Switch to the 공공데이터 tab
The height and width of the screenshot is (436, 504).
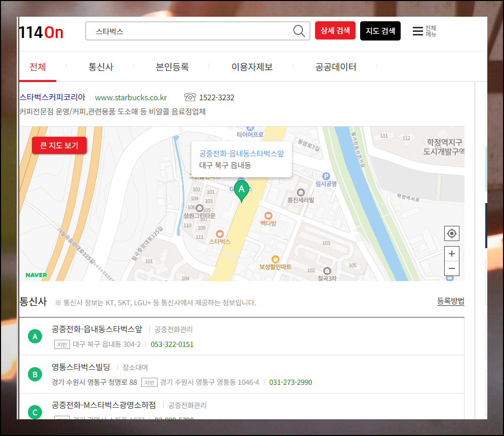click(x=336, y=67)
